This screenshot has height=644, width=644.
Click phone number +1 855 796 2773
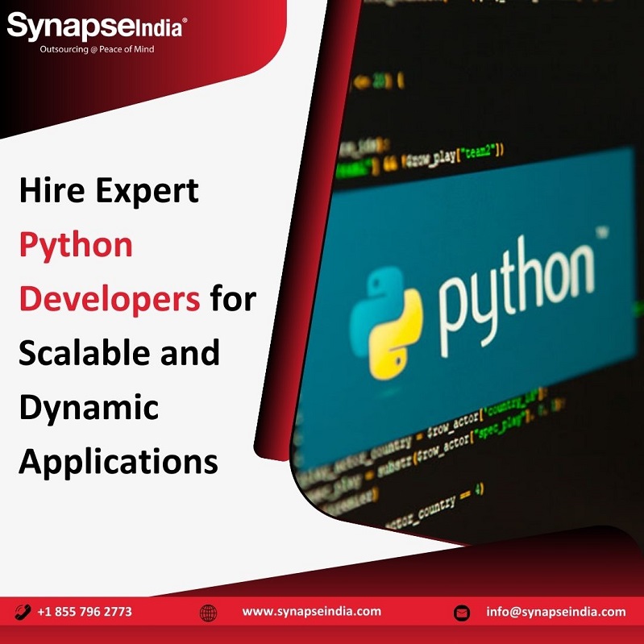click(x=85, y=612)
